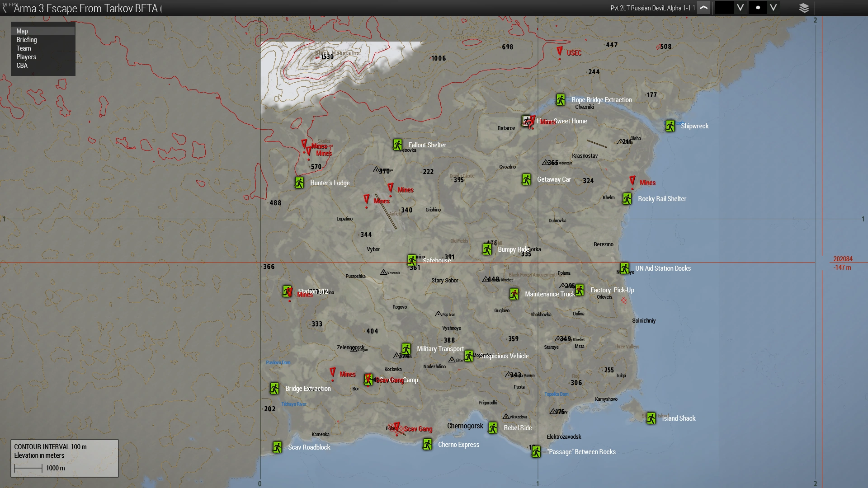This screenshot has width=868, height=488.
Task: Open the Team menu entry
Action: pos(24,48)
